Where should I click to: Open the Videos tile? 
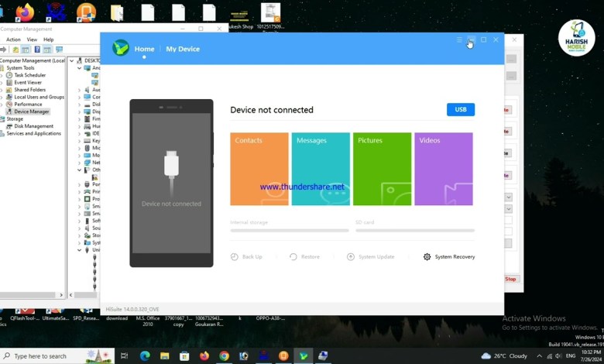click(x=443, y=169)
